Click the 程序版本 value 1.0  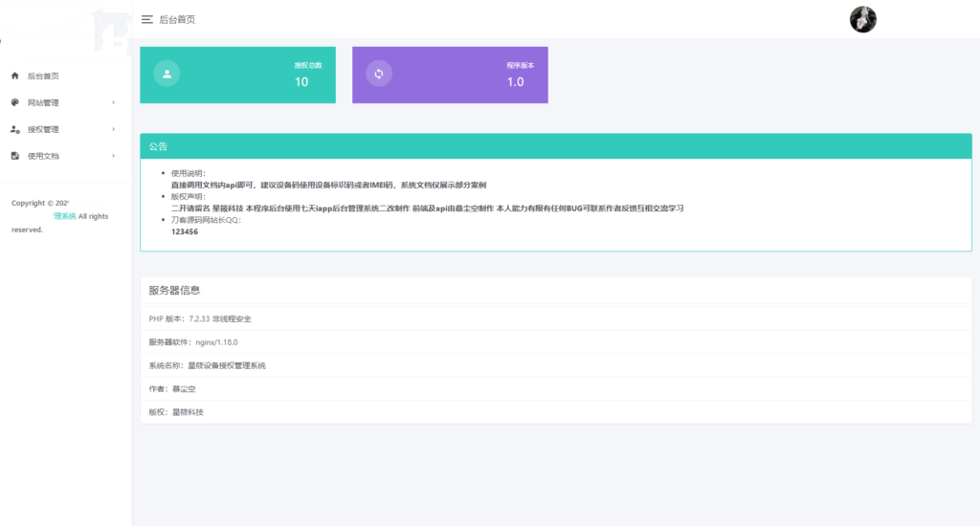tap(515, 82)
